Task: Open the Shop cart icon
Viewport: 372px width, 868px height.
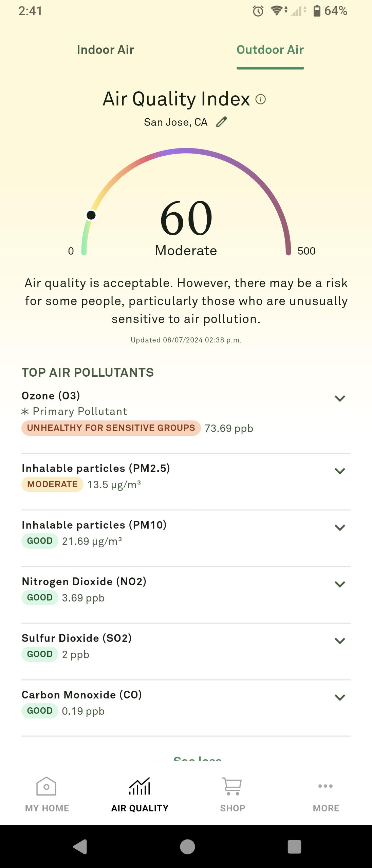Action: (232, 786)
